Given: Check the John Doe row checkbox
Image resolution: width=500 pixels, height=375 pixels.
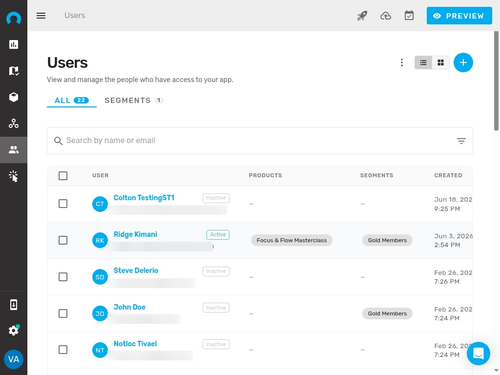Looking at the screenshot, I should (x=63, y=314).
